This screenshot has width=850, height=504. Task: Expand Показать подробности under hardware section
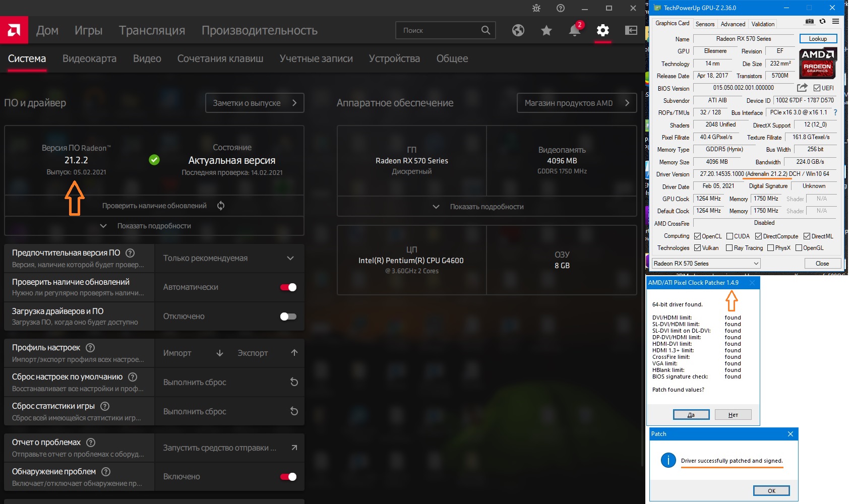[487, 207]
